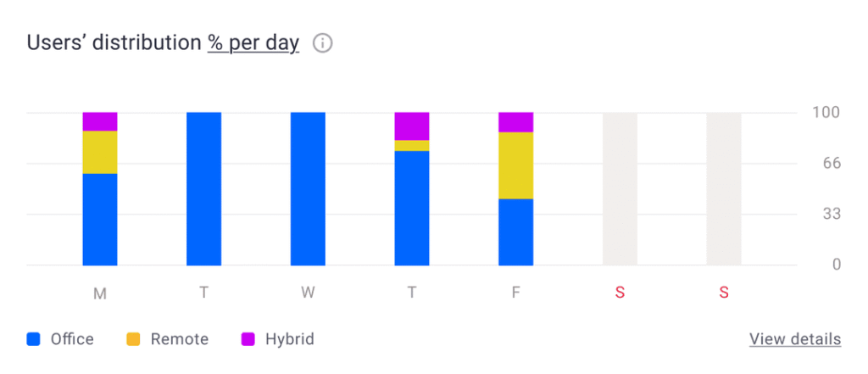
Task: Click Wednesday's full blue Office bar
Action: click(308, 188)
